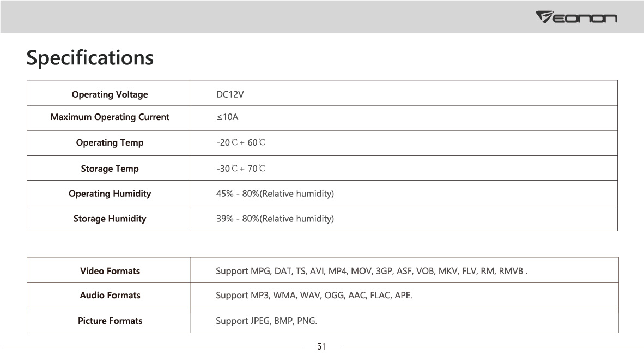Select the Picture Formats label
The image size is (644, 355).
tap(110, 321)
